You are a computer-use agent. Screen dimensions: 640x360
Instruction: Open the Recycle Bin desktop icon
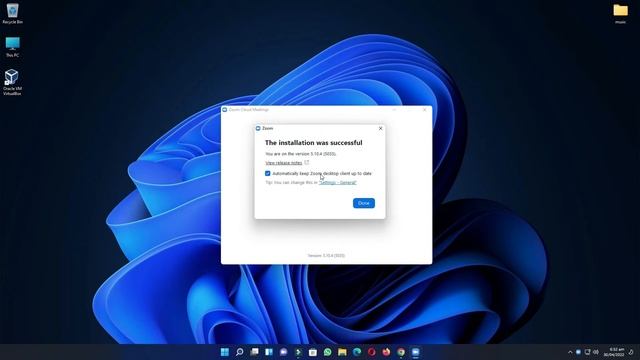point(12,13)
